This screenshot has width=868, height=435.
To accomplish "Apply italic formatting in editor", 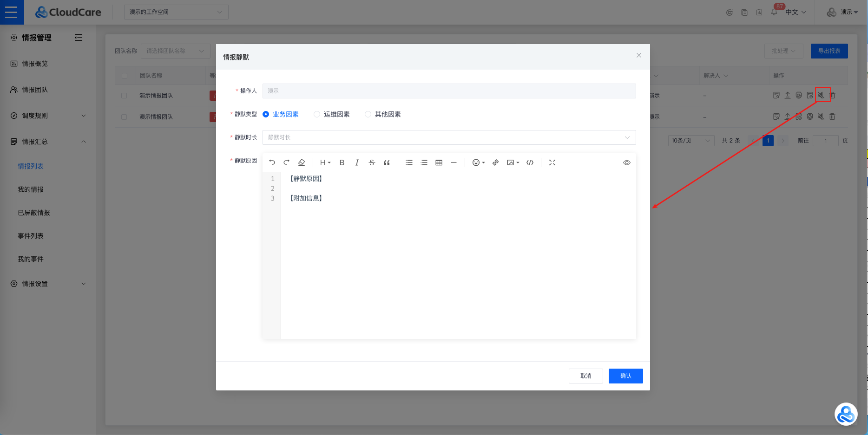I will pyautogui.click(x=356, y=162).
